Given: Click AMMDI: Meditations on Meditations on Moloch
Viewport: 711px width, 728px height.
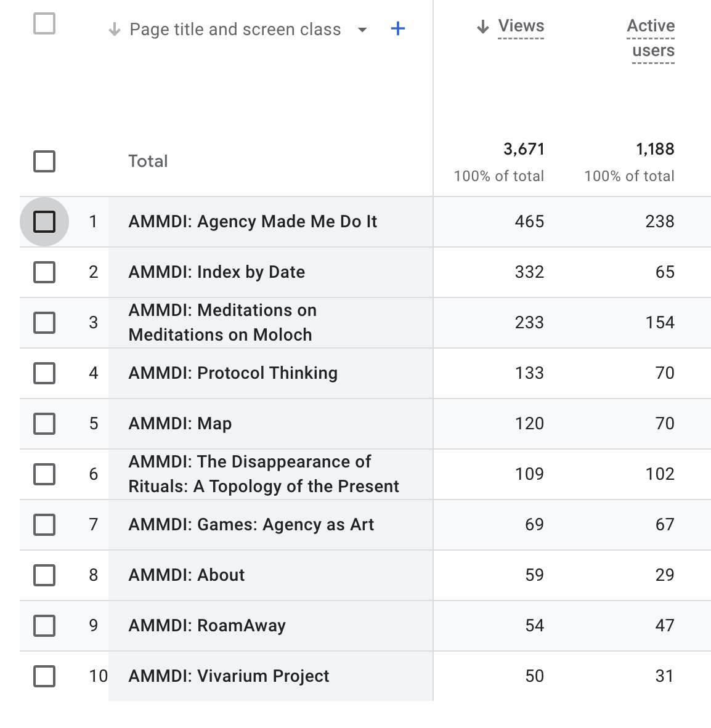Looking at the screenshot, I should coord(222,322).
